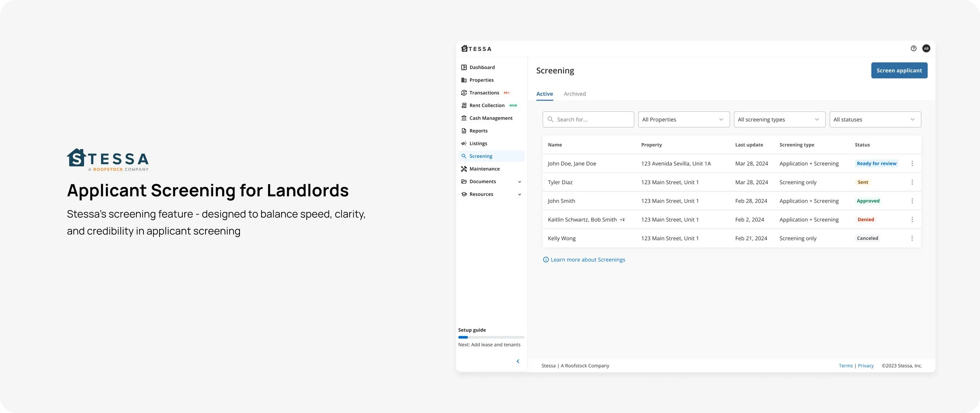
Task: Click the Feb 21, 2024 date cell
Action: 751,238
